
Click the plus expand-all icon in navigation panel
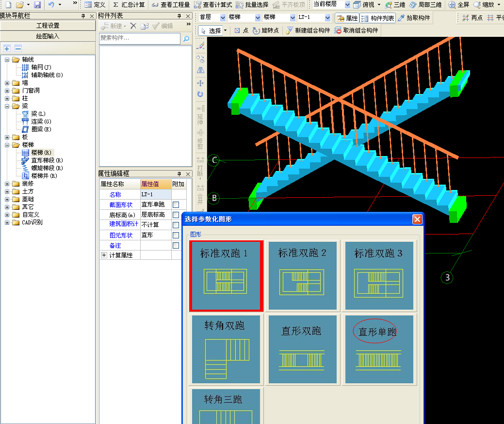pos(7,49)
